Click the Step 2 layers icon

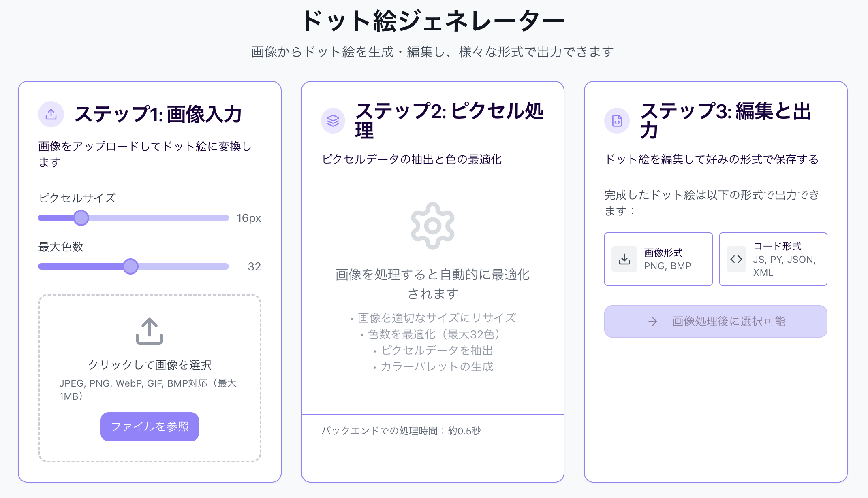click(x=333, y=121)
